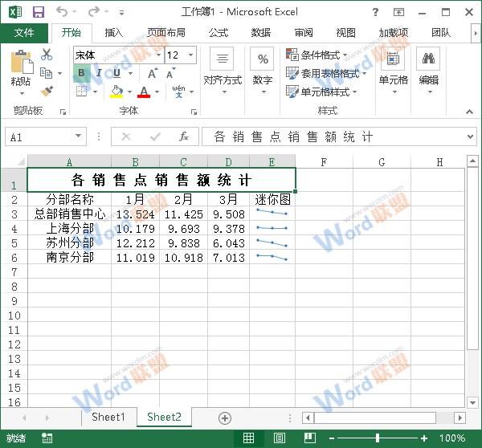Add a new sheet with plus button
Screen dimensions: 482x448
click(x=225, y=418)
